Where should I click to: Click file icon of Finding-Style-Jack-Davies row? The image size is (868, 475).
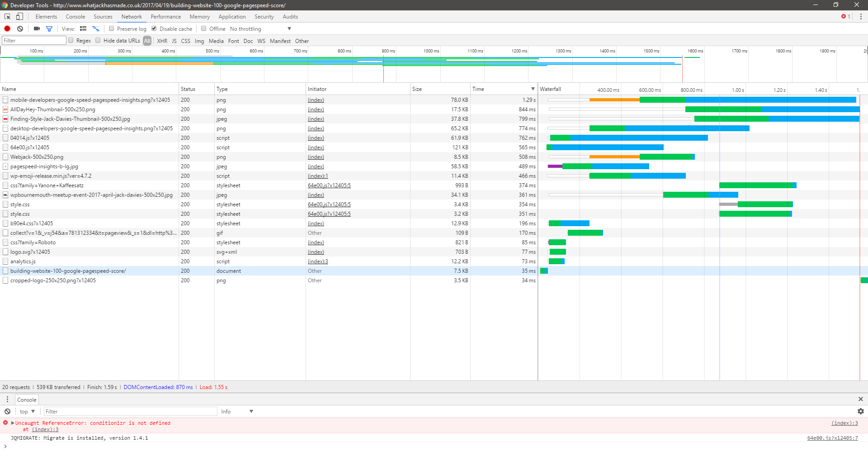point(5,119)
